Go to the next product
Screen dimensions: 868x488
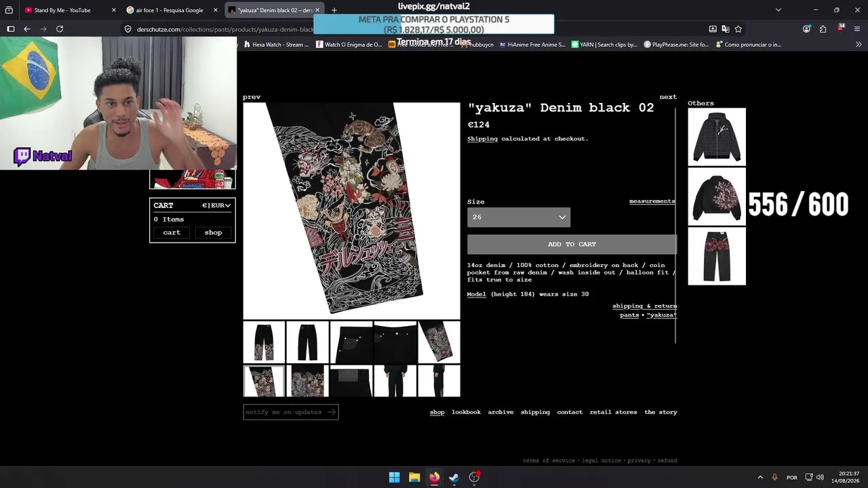668,97
